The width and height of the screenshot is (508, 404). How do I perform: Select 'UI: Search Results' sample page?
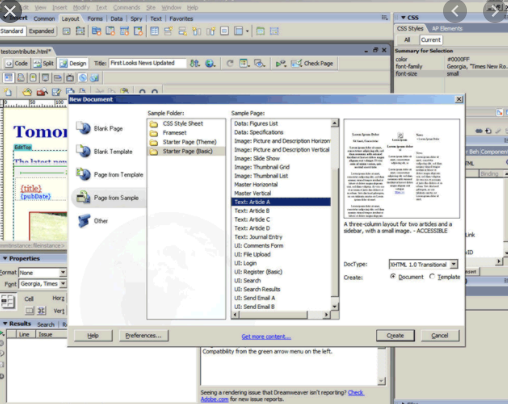click(257, 289)
